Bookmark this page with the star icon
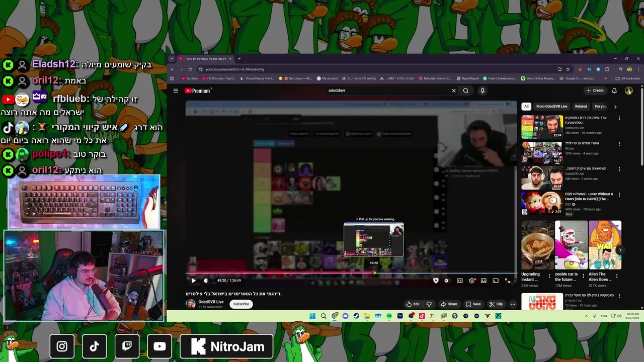The image size is (644, 362). tap(568, 69)
